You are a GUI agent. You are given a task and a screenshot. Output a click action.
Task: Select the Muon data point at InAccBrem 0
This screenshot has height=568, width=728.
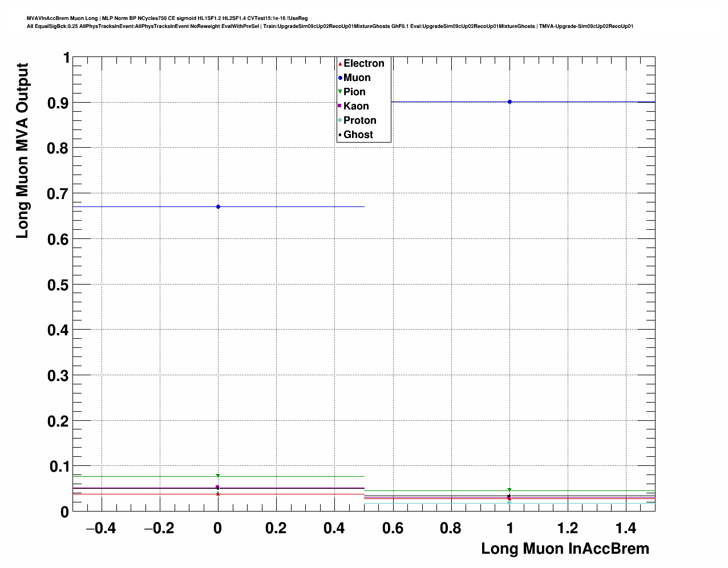(x=218, y=206)
